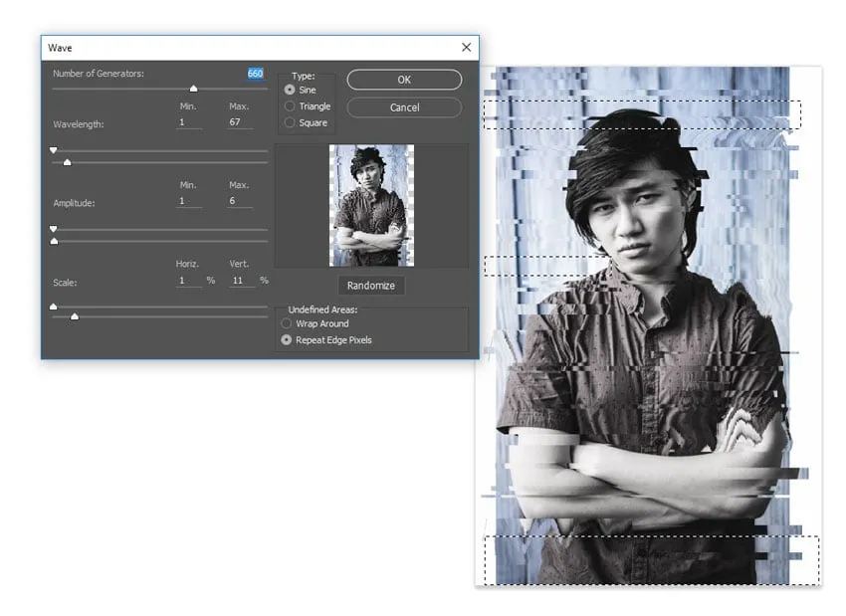Close the Wave dialog window
The width and height of the screenshot is (846, 616).
point(466,48)
